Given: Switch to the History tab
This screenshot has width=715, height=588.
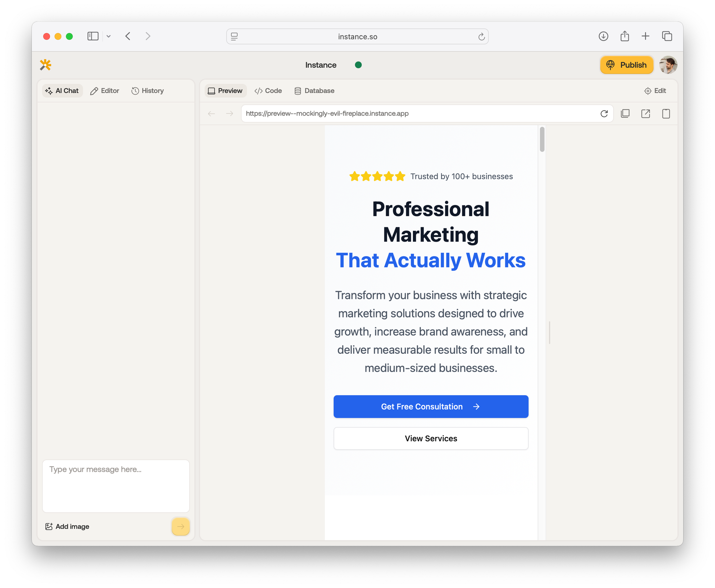Looking at the screenshot, I should tap(148, 91).
